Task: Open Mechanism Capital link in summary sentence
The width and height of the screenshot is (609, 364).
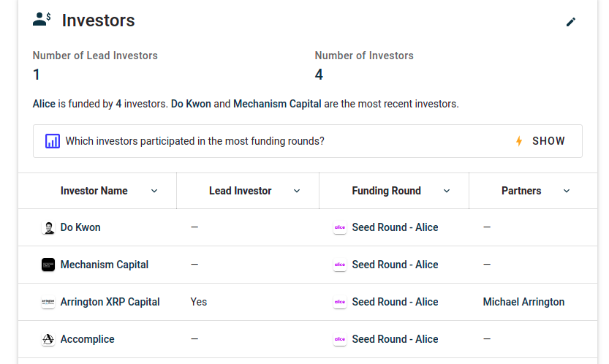Action: [277, 104]
